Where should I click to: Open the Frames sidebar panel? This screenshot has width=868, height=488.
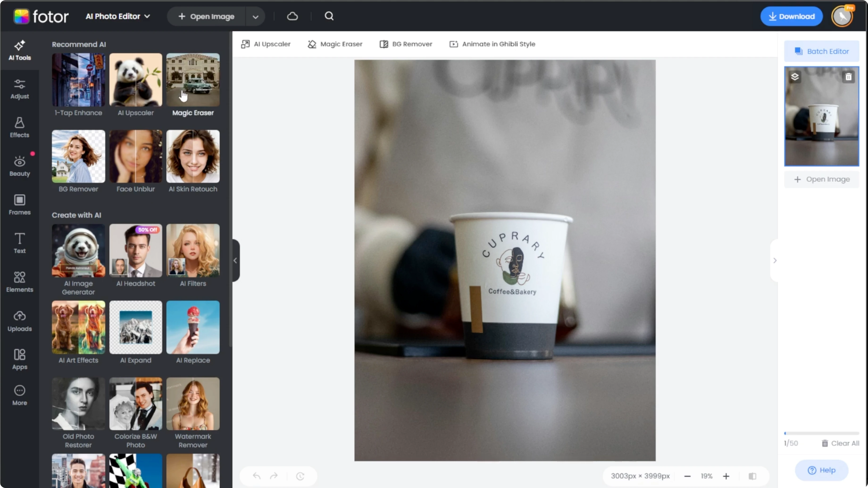20,205
